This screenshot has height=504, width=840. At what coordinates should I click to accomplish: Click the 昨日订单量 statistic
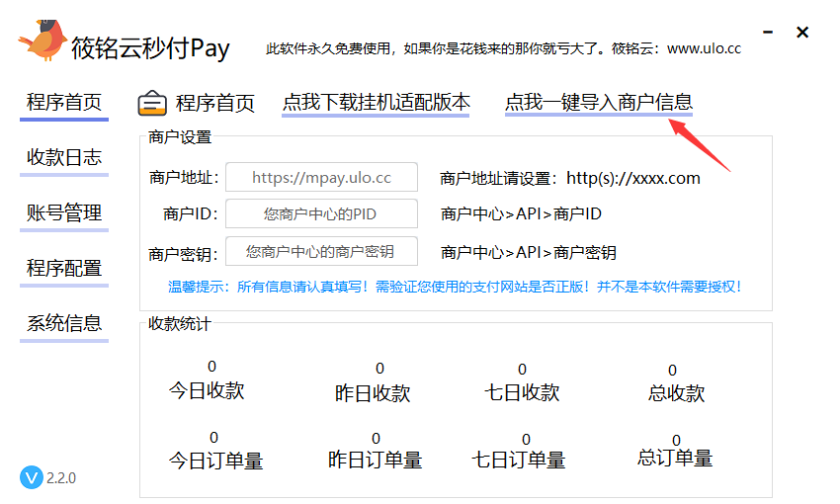[x=375, y=452]
